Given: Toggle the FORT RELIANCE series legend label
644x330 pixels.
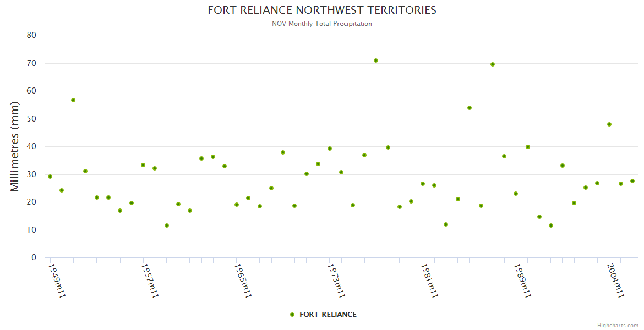Looking at the screenshot, I should [328, 315].
